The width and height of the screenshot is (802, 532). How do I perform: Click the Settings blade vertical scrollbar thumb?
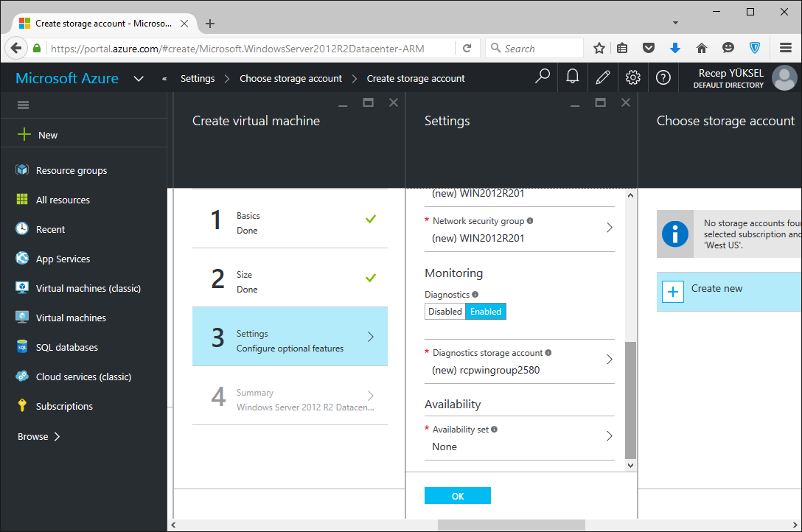[x=631, y=400]
